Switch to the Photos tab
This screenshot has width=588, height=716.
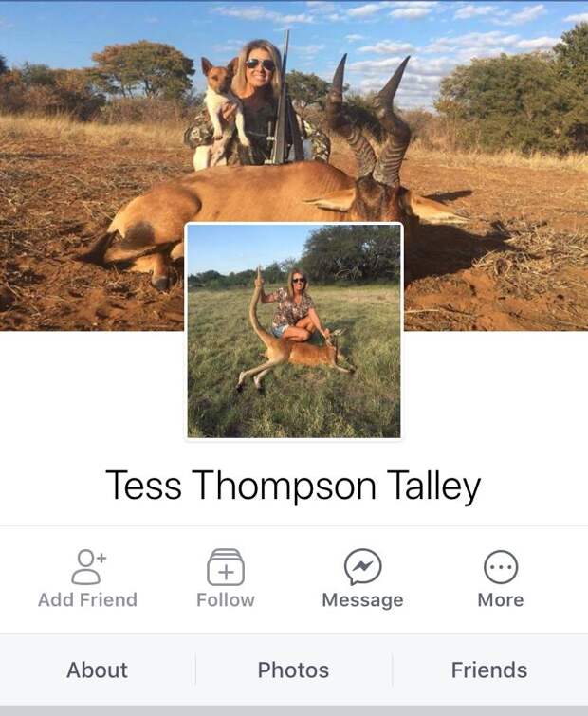(294, 670)
